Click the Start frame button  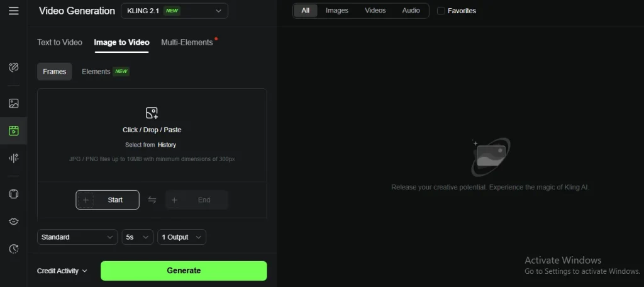click(x=107, y=200)
